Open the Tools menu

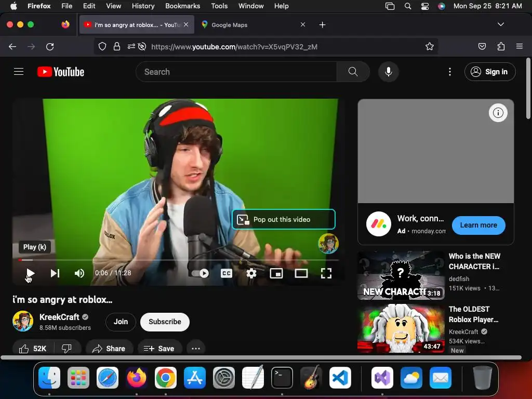point(219,6)
